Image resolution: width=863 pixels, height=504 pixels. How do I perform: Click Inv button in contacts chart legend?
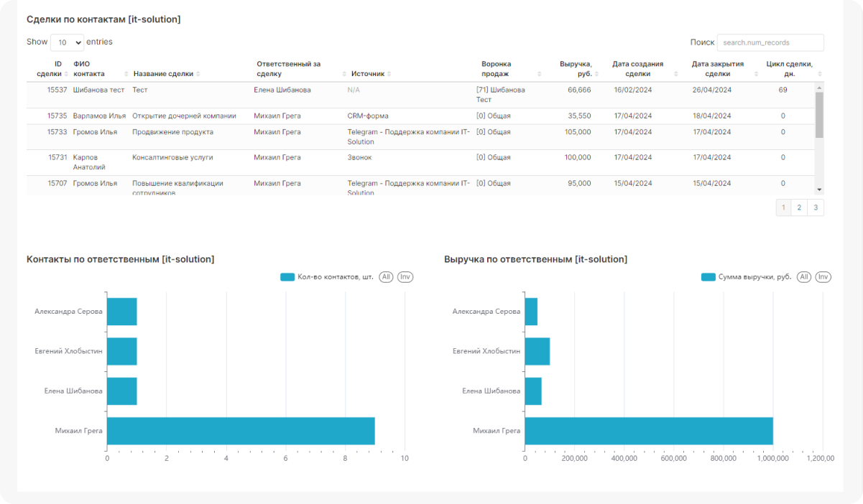(x=405, y=277)
